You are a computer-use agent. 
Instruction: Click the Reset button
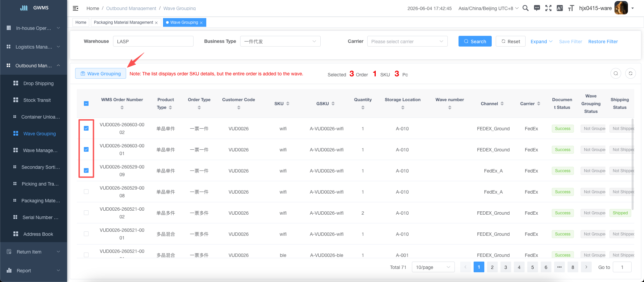pyautogui.click(x=511, y=41)
